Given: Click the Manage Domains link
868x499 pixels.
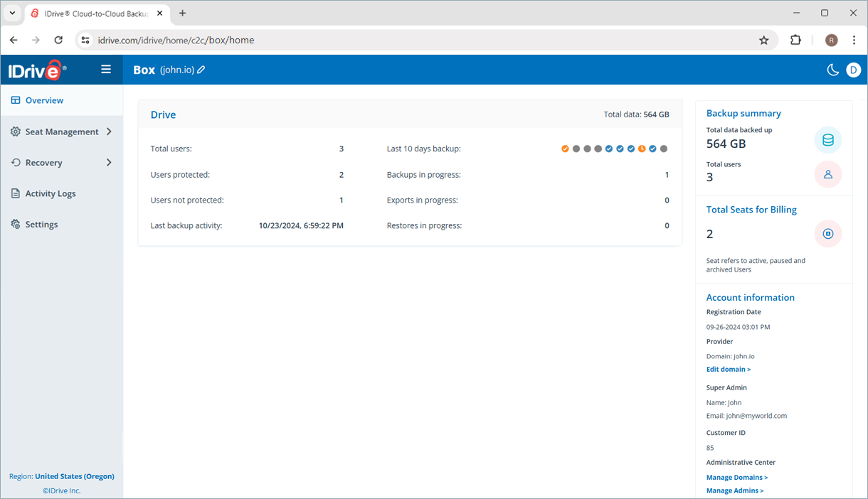Looking at the screenshot, I should tap(736, 478).
